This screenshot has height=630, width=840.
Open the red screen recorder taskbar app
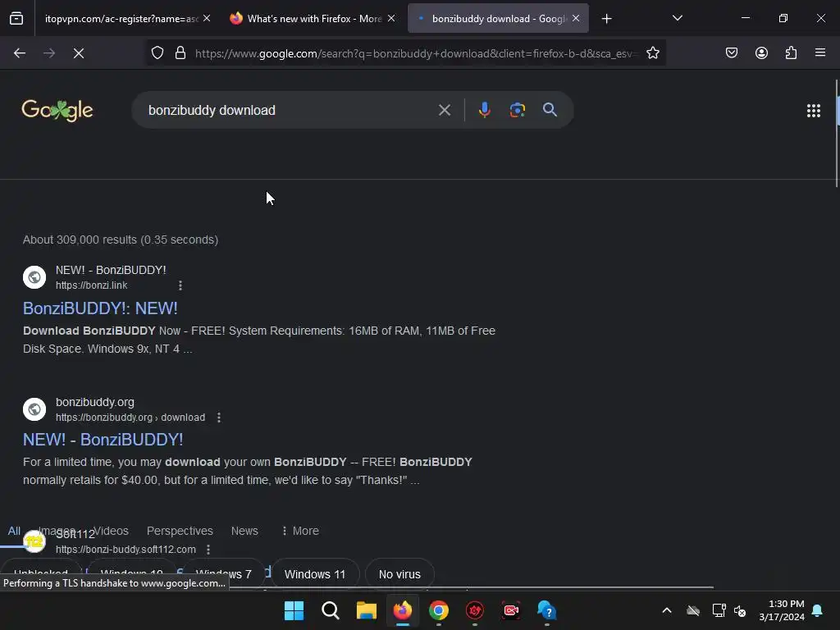point(511,610)
